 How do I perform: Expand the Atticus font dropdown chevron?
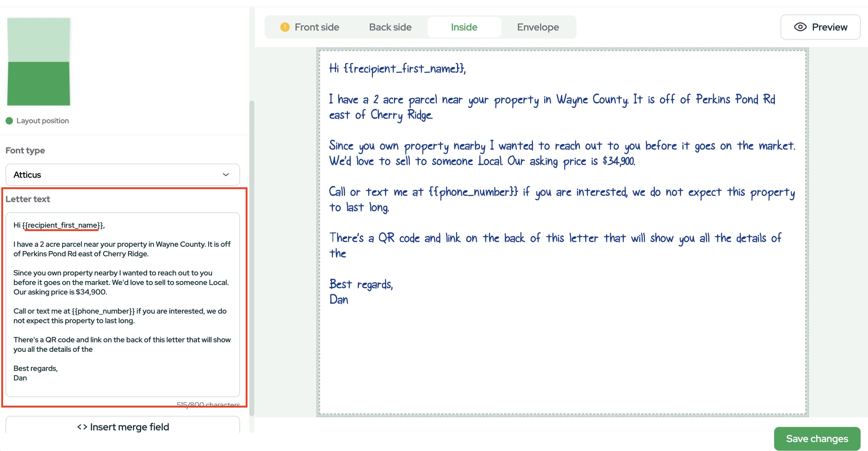226,175
